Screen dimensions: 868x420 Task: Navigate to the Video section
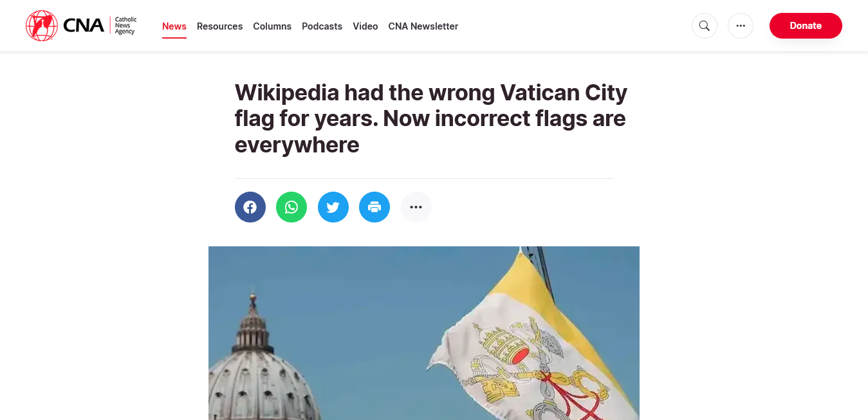[365, 26]
